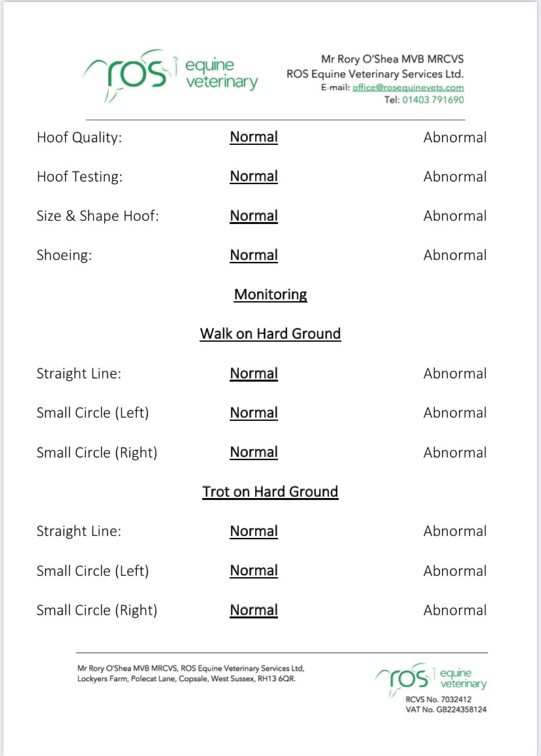Select Abnormal for Shoeing

[x=455, y=255]
